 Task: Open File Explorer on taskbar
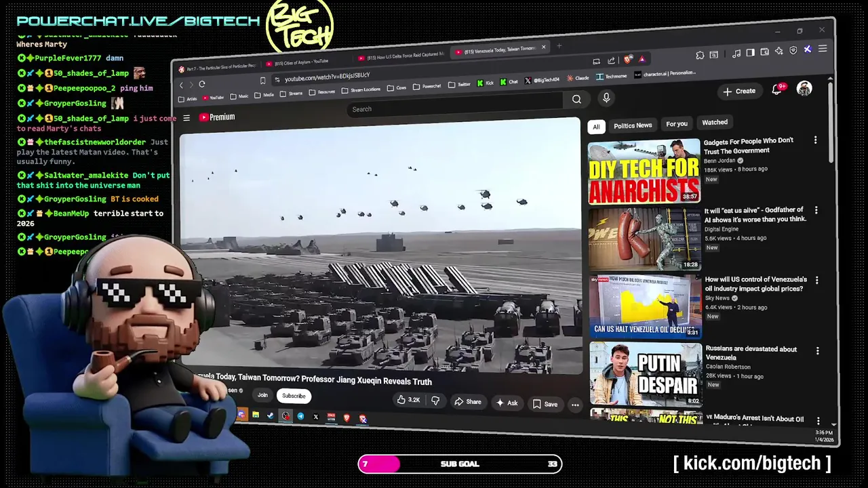[255, 415]
